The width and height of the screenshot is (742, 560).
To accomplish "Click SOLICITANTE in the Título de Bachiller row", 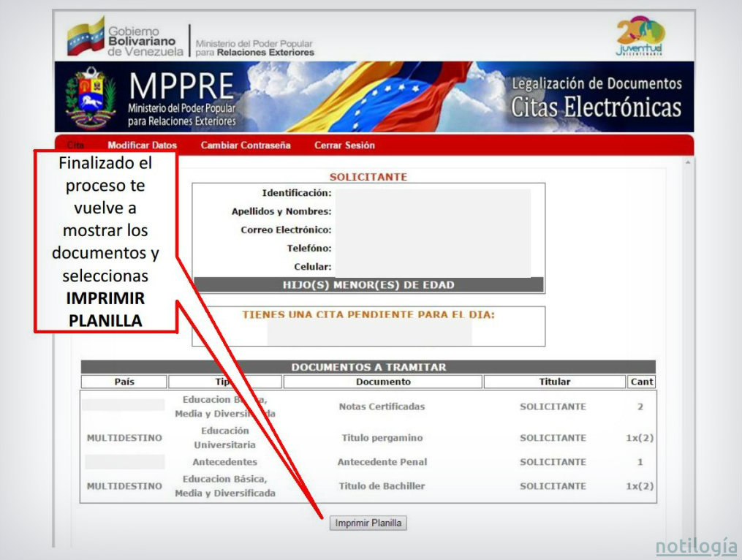I will coord(553,486).
